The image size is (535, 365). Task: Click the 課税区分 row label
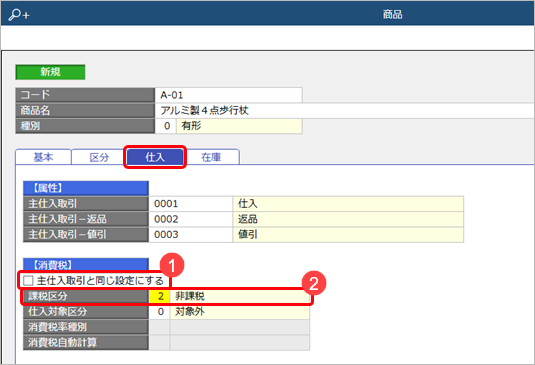click(86, 296)
